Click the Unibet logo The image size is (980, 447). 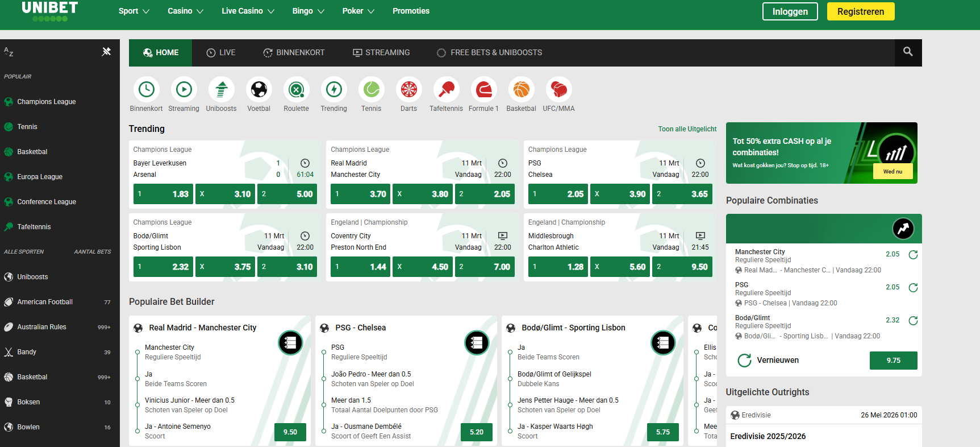coord(50,11)
